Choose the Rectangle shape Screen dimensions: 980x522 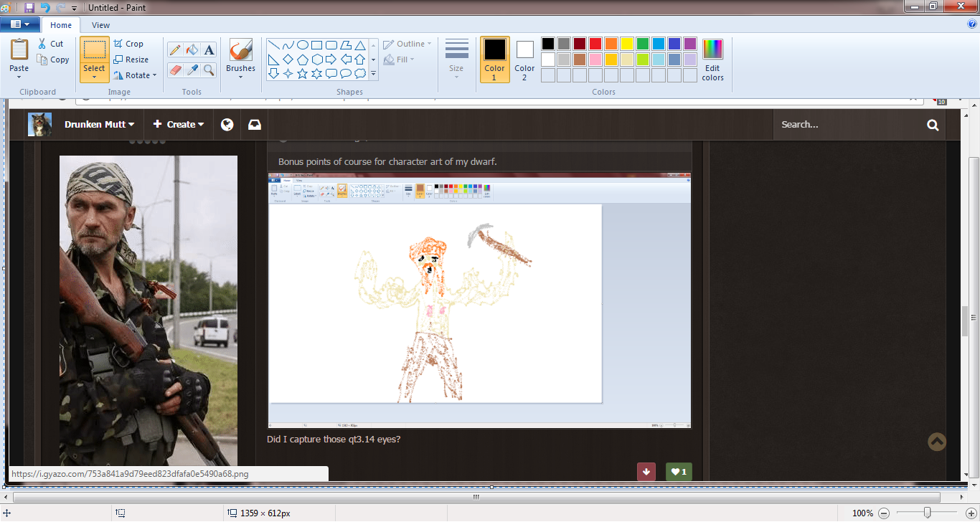pyautogui.click(x=317, y=44)
